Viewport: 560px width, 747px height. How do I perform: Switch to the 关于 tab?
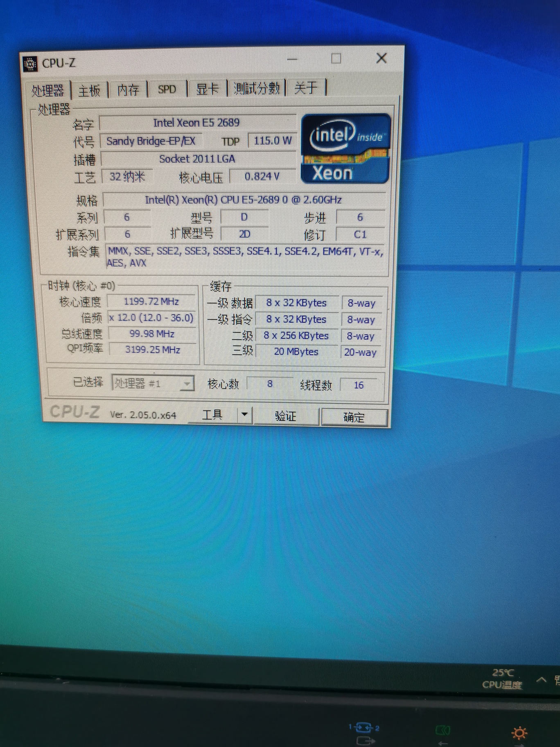[x=306, y=87]
